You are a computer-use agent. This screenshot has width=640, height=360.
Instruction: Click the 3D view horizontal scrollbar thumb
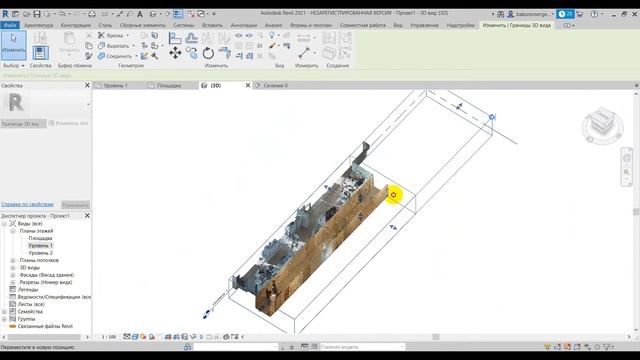coord(436,337)
